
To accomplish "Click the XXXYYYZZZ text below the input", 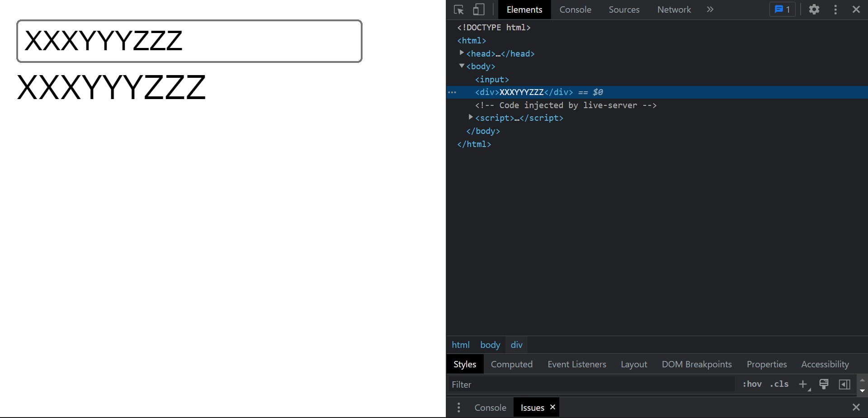I will coord(111,87).
